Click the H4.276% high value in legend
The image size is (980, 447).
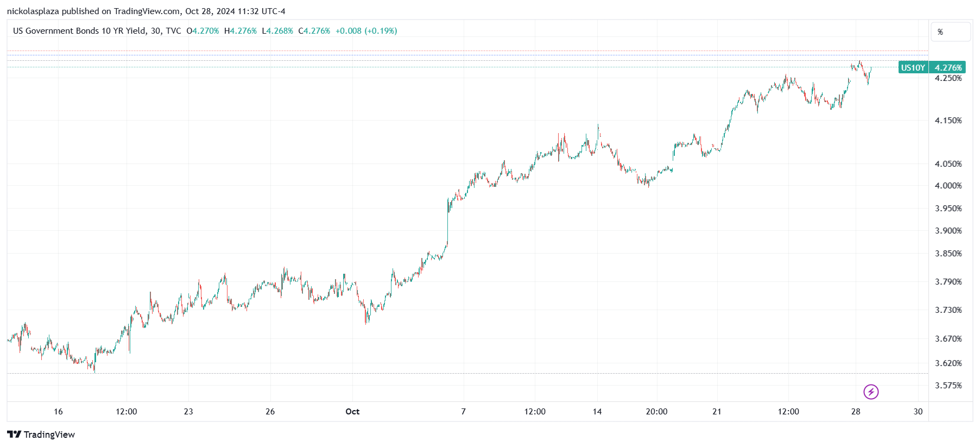[241, 31]
